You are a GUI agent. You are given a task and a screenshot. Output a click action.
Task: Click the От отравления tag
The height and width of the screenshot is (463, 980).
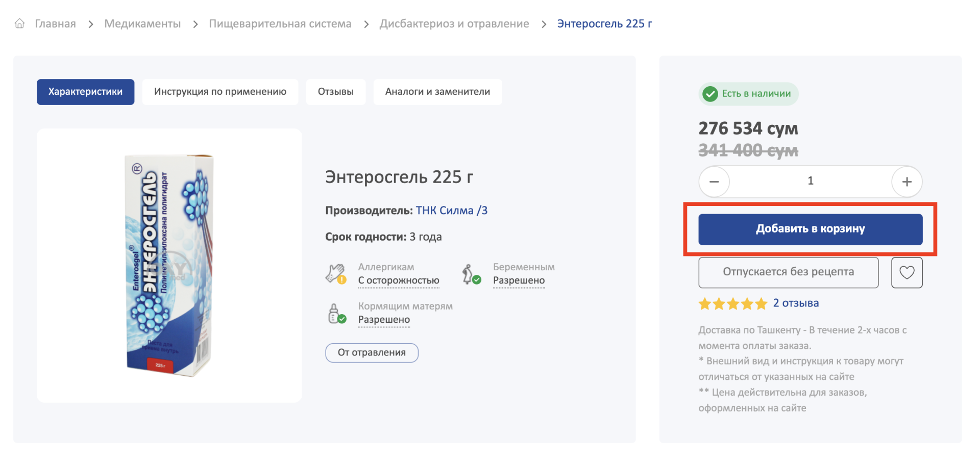point(372,352)
